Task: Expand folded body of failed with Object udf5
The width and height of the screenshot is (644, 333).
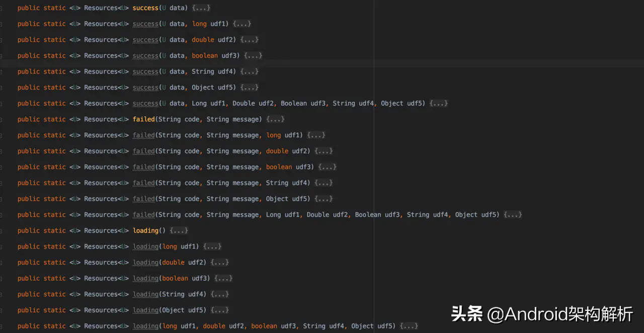Action: (324, 199)
